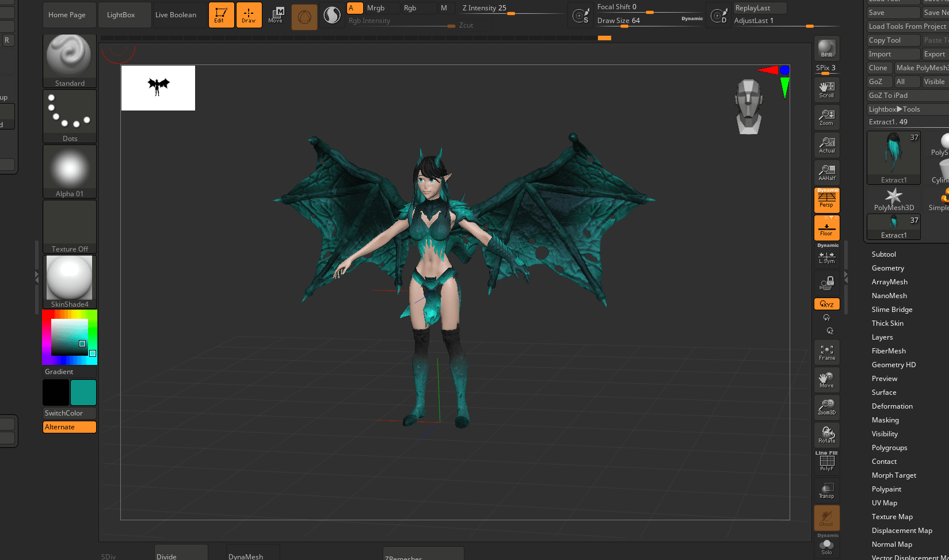Click SwitchColor button

click(70, 413)
